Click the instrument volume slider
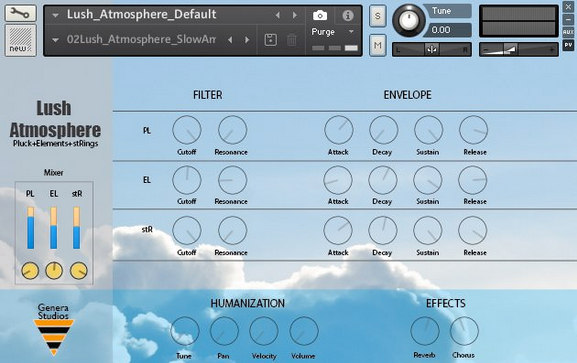The width and height of the screenshot is (577, 363). pyautogui.click(x=518, y=49)
